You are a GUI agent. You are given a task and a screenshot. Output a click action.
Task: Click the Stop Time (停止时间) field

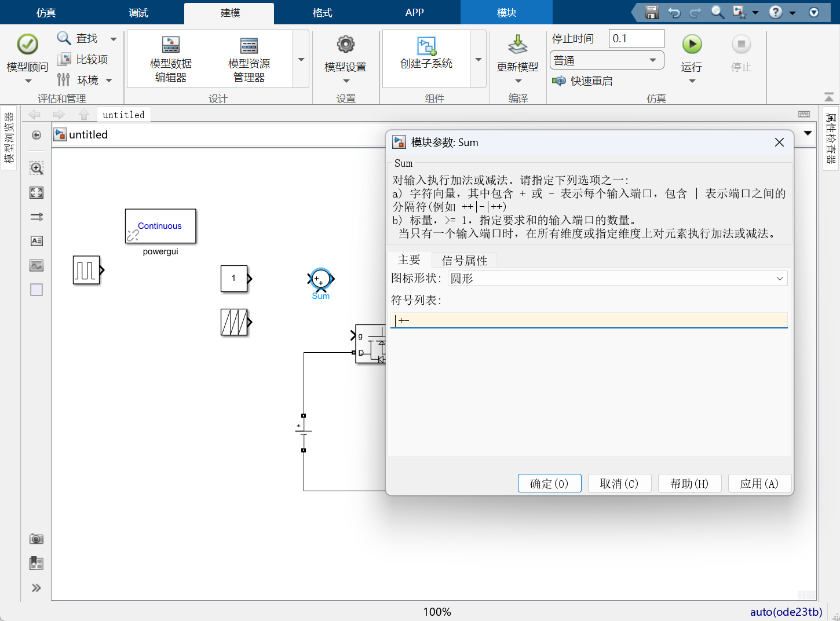tap(636, 39)
